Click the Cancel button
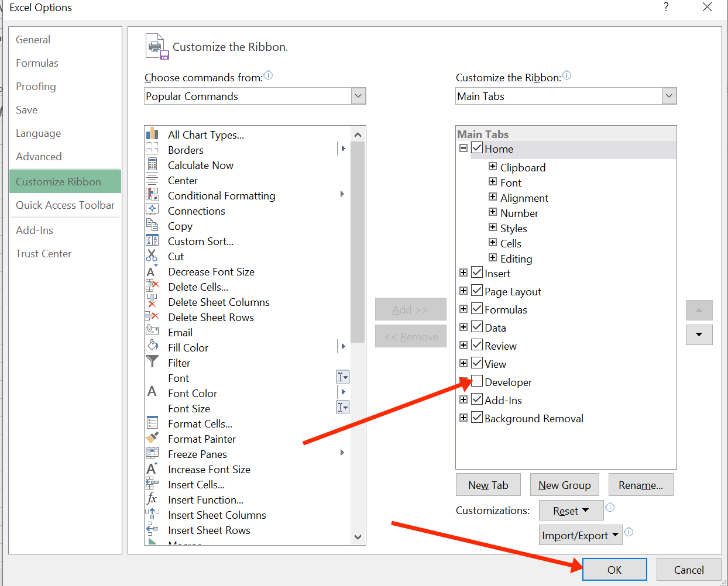Image resolution: width=728 pixels, height=586 pixels. coord(689,570)
